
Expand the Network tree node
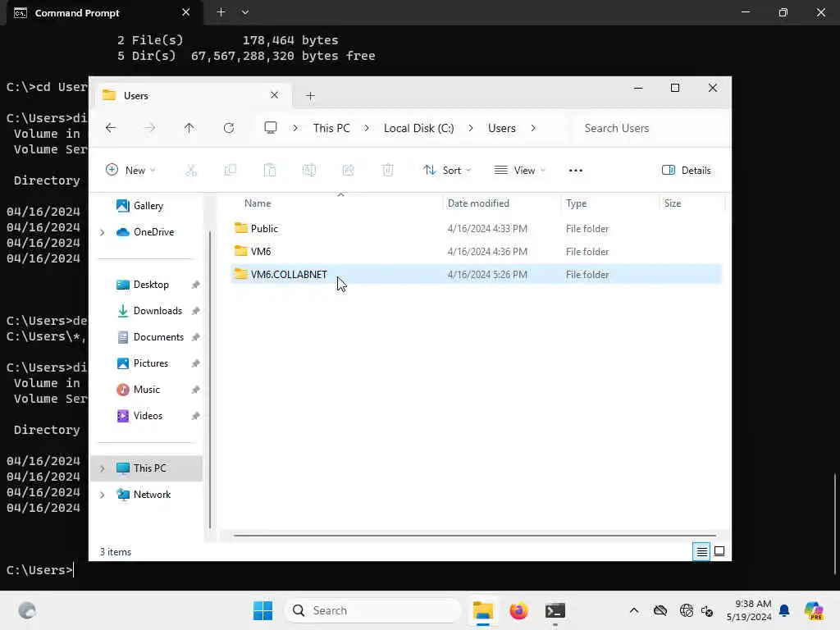(x=103, y=495)
